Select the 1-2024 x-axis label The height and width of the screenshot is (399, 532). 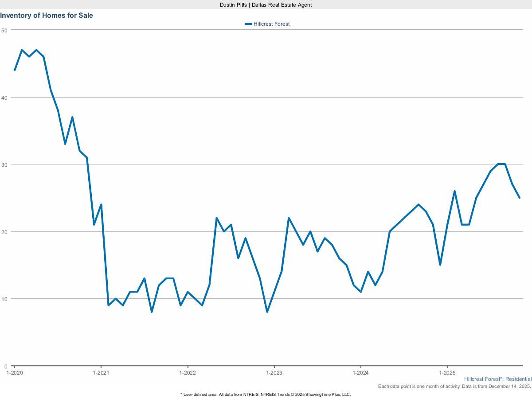click(x=360, y=373)
